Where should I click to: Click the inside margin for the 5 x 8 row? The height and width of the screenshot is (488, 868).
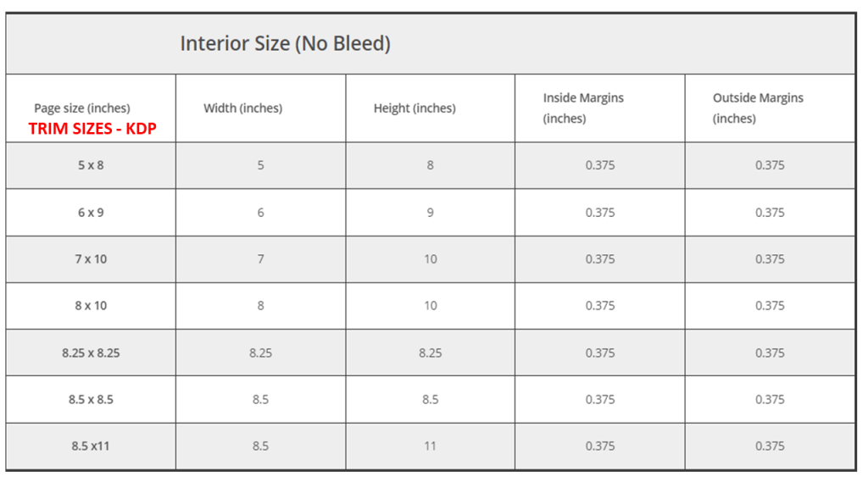[x=599, y=165]
